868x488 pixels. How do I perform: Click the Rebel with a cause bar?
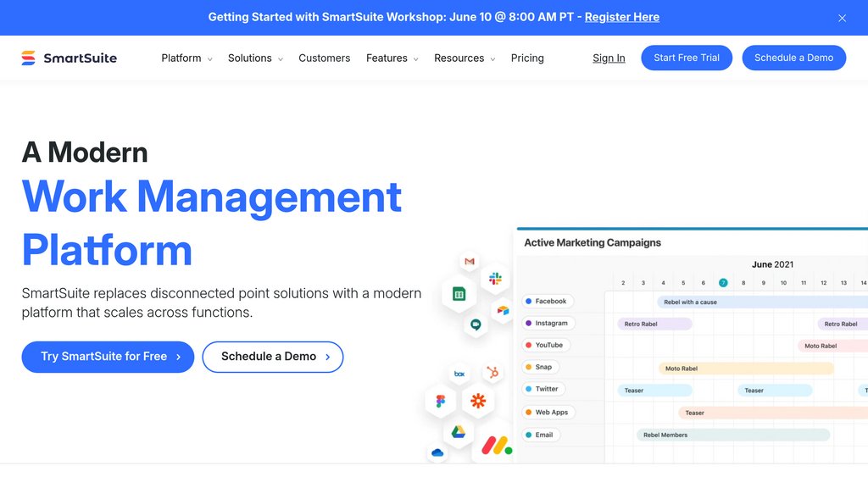point(762,302)
